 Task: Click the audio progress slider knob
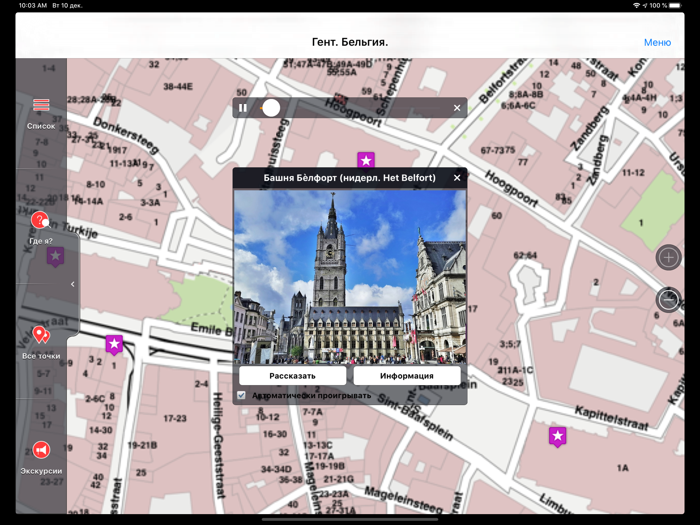tap(271, 108)
